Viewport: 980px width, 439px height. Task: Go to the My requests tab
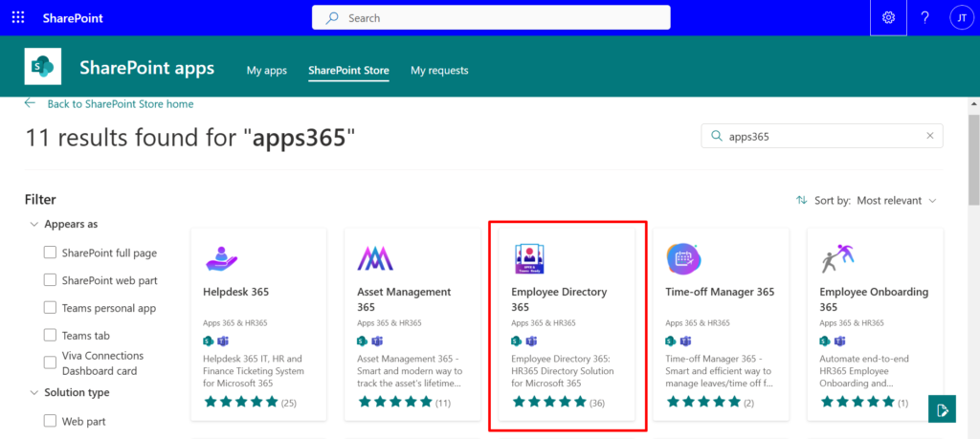439,71
